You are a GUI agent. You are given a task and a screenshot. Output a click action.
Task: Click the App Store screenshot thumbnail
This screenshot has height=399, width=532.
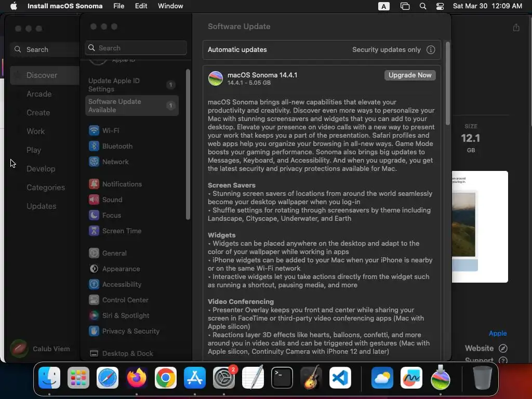tap(480, 227)
